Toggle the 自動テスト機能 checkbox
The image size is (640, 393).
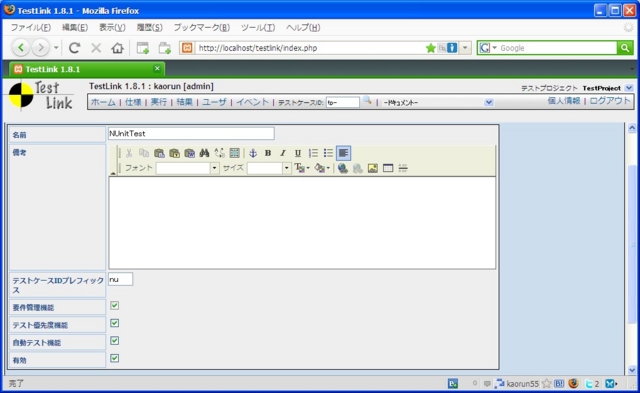[x=115, y=341]
